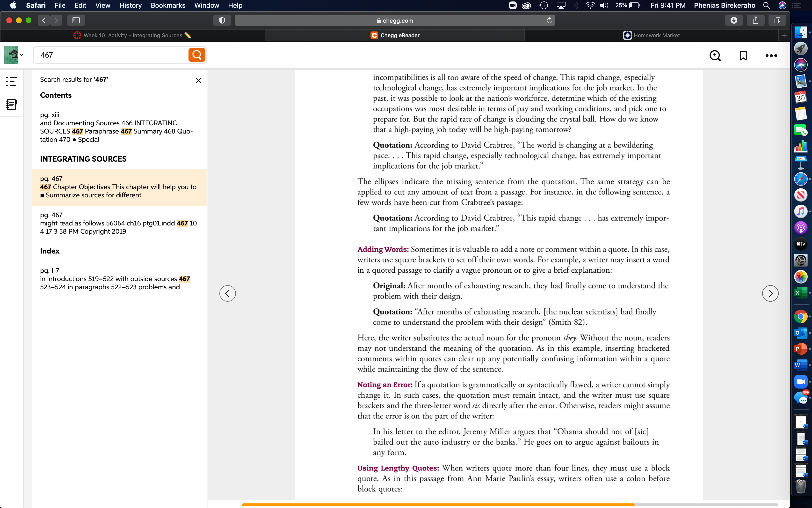Open the Help menu
Viewport: 812px width, 508px height.
[x=235, y=5]
